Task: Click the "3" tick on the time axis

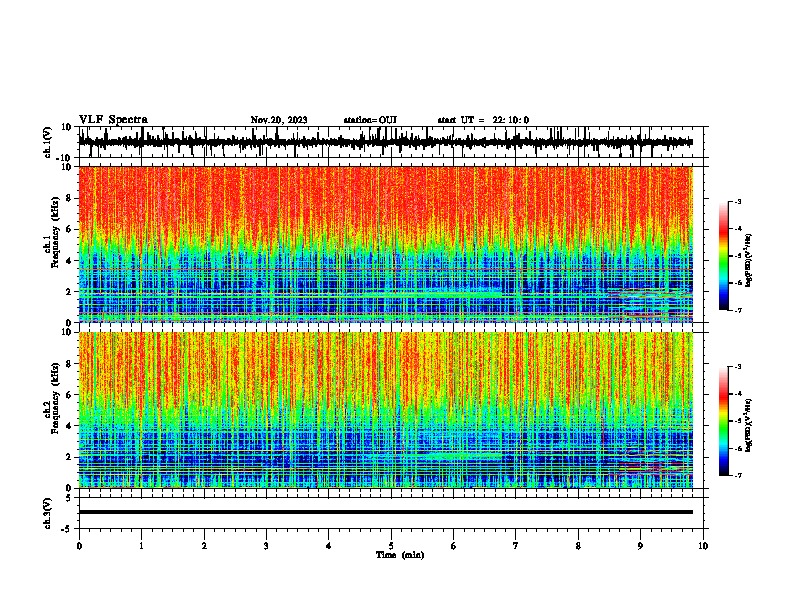Action: point(266,546)
